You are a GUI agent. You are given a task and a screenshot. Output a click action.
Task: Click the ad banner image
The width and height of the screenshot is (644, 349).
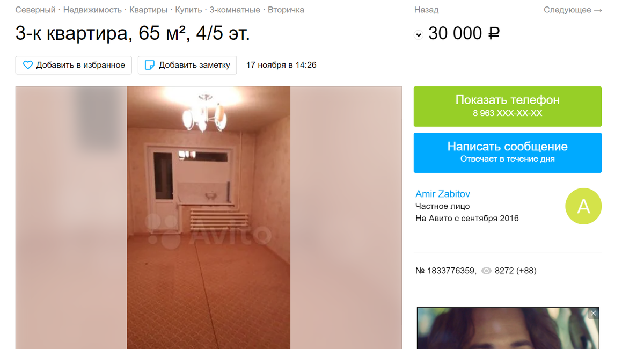[x=508, y=328]
